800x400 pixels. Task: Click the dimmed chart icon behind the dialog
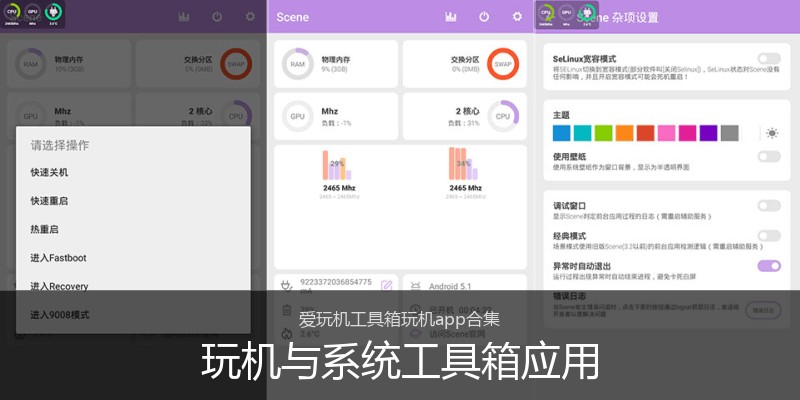(184, 17)
